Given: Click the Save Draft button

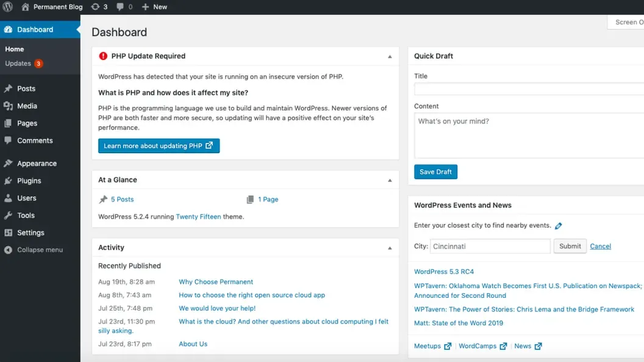Looking at the screenshot, I should click(x=435, y=172).
